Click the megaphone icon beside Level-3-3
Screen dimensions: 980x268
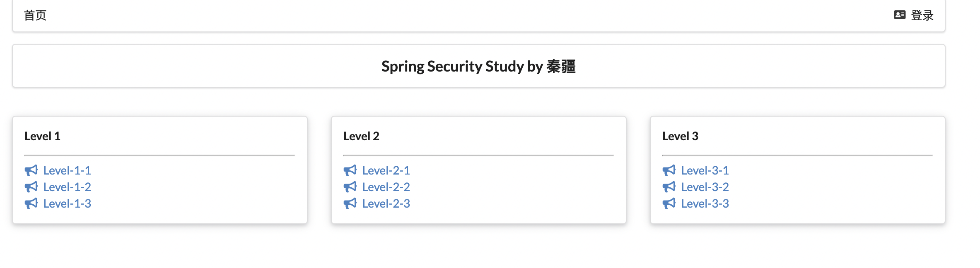(669, 203)
